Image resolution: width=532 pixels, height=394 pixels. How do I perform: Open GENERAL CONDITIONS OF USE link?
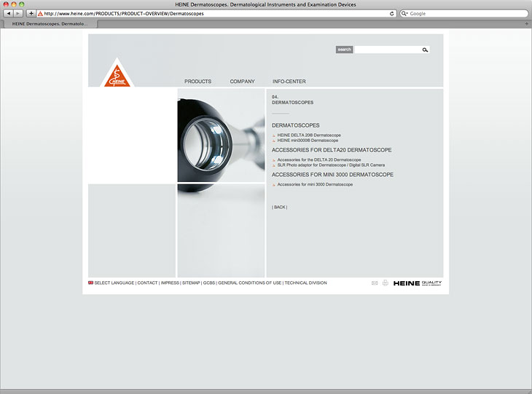[x=250, y=283]
